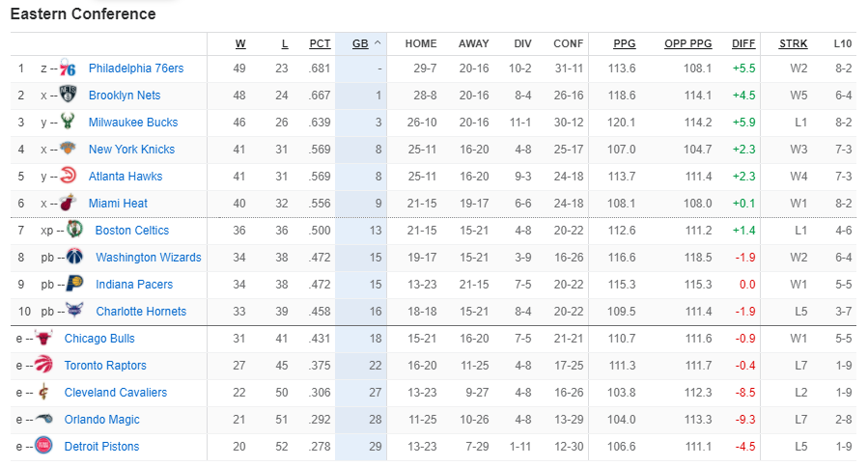Open the Cleveland Cavaliers team link
Viewport: 868px width, 466px height.
116,393
